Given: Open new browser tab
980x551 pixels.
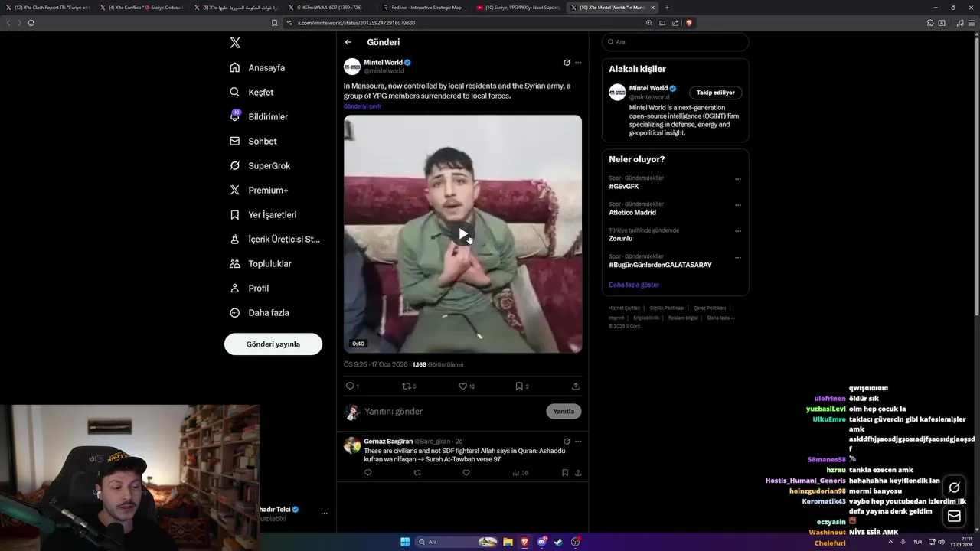Looking at the screenshot, I should tap(666, 8).
